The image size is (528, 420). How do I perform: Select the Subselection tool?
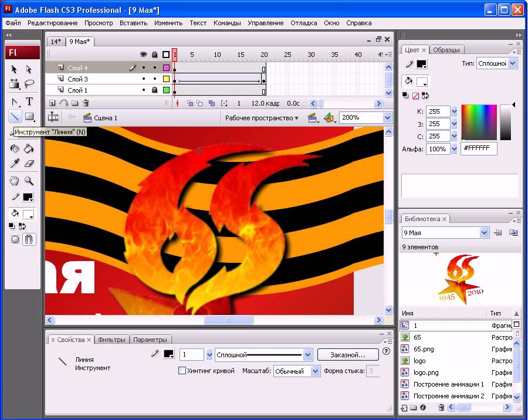coord(29,69)
